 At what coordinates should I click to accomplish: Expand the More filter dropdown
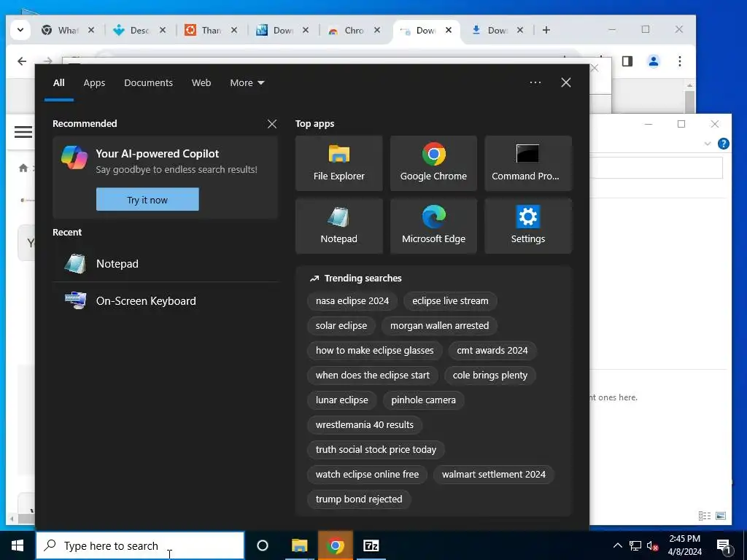pos(247,83)
